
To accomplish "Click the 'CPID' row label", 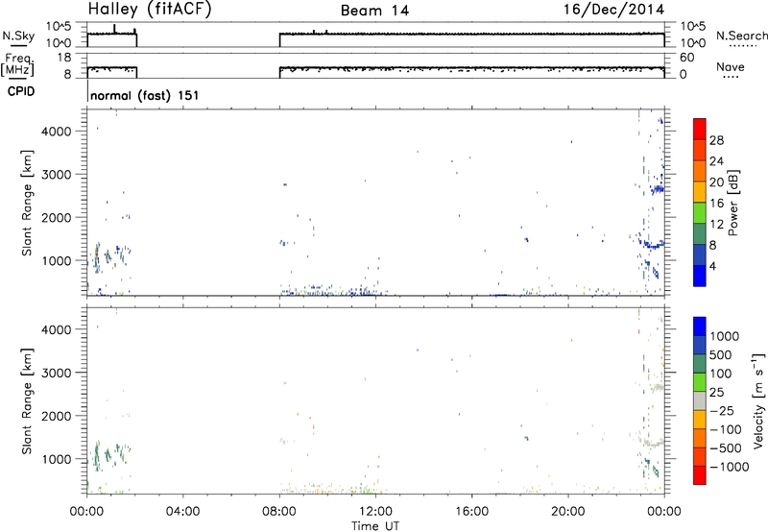I will (21, 91).
